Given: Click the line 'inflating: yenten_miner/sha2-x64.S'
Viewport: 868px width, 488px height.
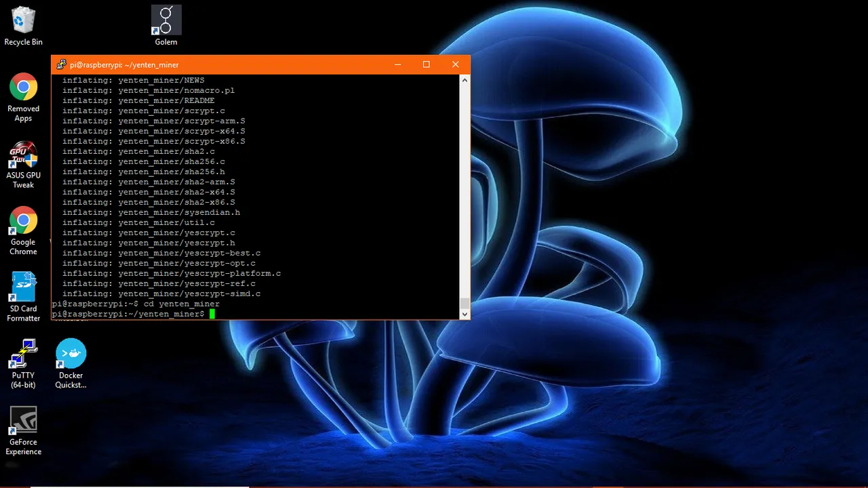Looking at the screenshot, I should 149,192.
